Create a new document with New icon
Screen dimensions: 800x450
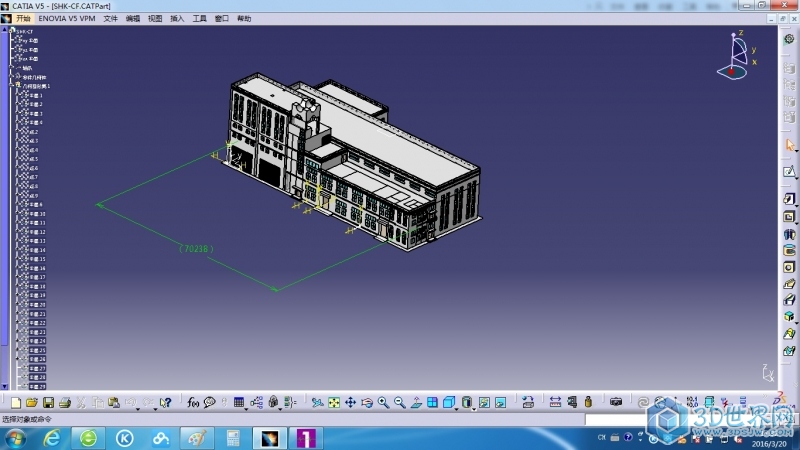(x=16, y=403)
